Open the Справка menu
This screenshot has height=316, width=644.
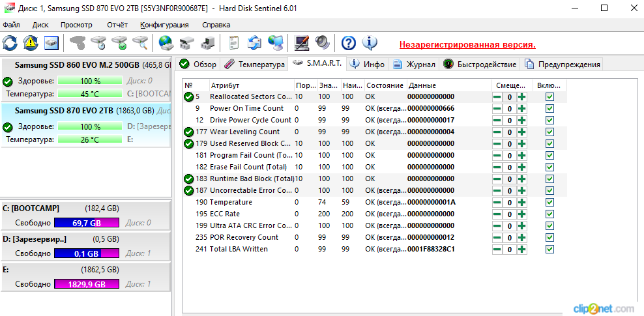click(216, 25)
